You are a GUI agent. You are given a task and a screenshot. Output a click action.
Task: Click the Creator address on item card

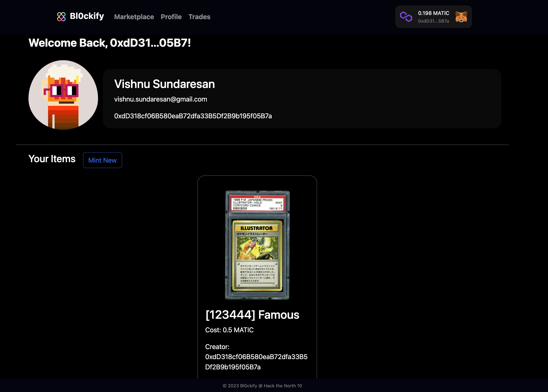point(256,362)
